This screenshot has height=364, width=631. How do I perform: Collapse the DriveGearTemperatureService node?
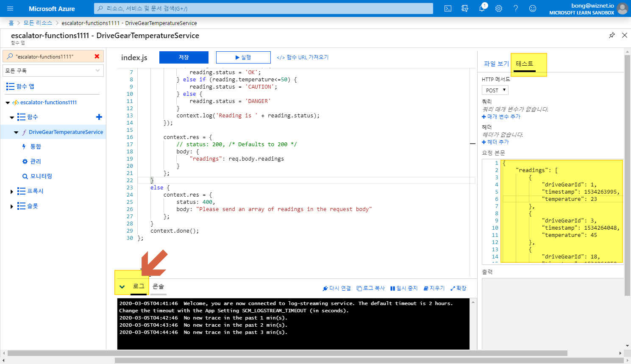pyautogui.click(x=16, y=132)
